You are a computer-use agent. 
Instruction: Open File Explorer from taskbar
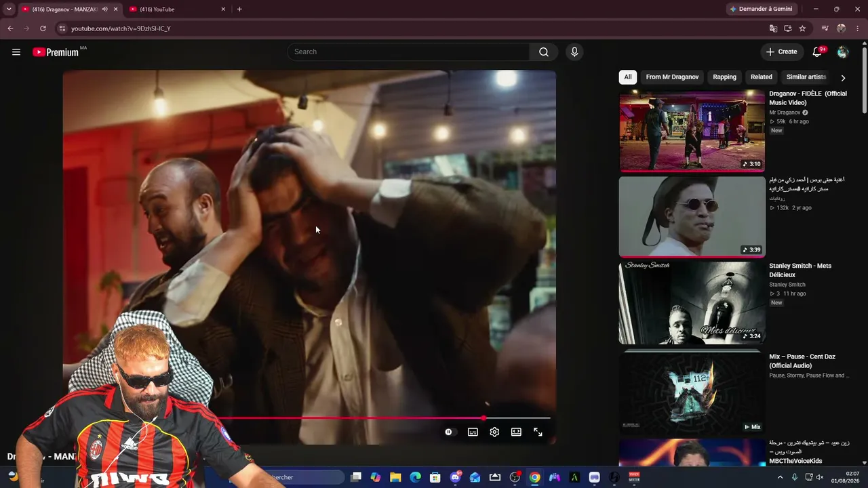coord(395,477)
